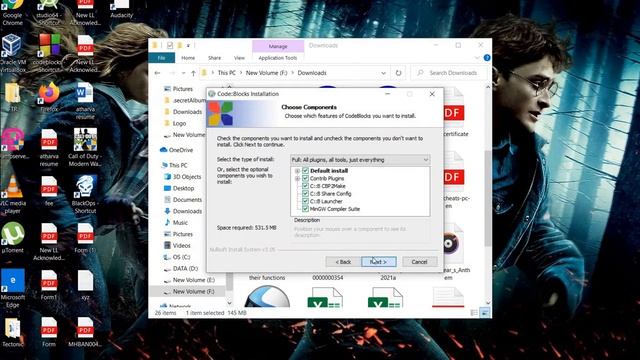Uncheck the C::B CBP2Make component

pyautogui.click(x=305, y=186)
